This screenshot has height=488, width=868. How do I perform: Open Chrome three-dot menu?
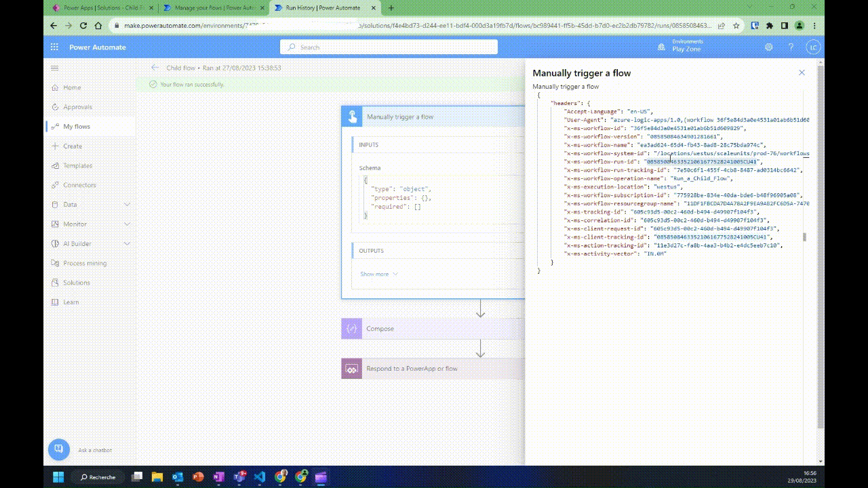(x=814, y=26)
